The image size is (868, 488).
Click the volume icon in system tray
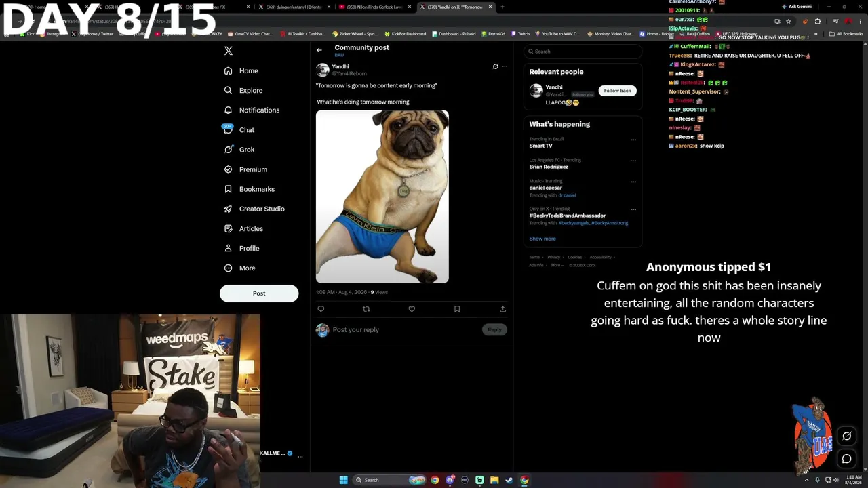point(837,480)
